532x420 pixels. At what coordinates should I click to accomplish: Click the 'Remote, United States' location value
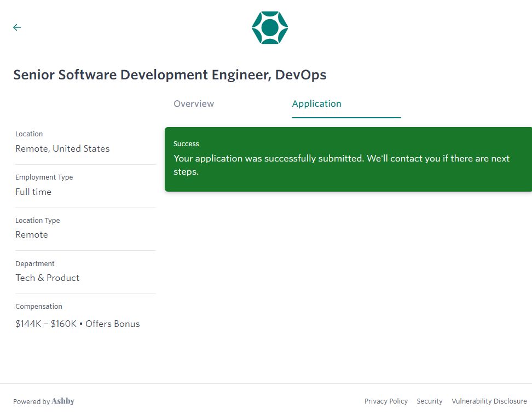(x=62, y=149)
